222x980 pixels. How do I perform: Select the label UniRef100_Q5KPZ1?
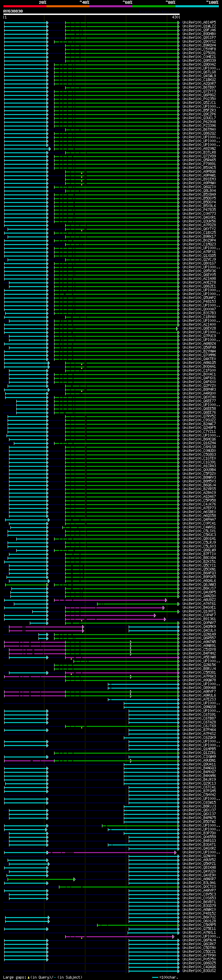(199, 864)
